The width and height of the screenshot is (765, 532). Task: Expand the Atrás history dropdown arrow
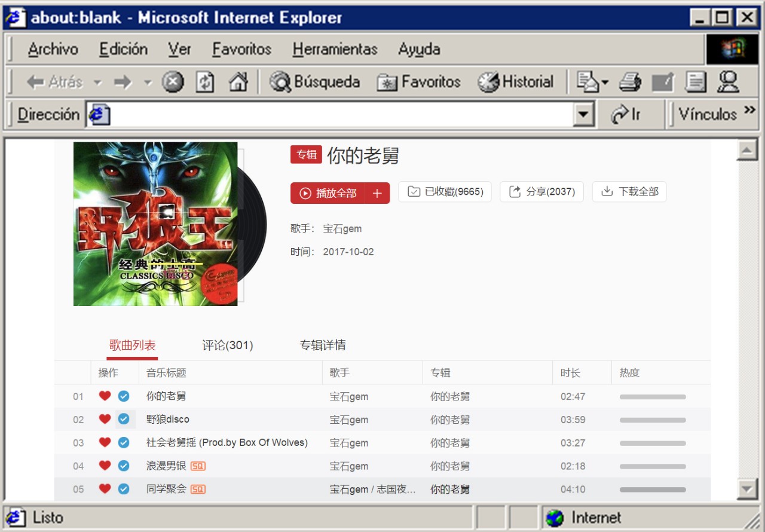coord(97,82)
